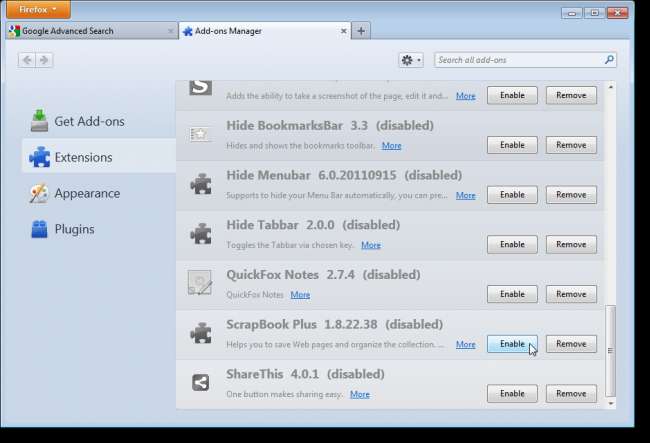
Task: Close the Google Advanced Search tab
Action: pos(170,31)
